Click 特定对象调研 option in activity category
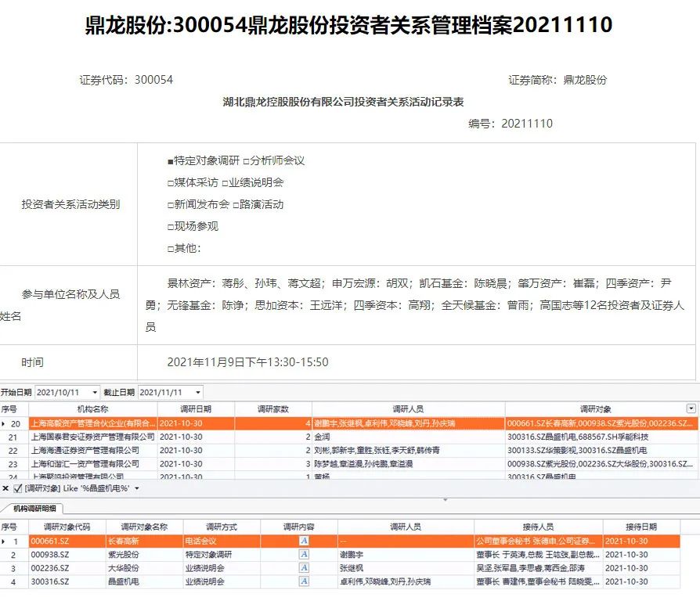The image size is (700, 597). click(x=204, y=160)
